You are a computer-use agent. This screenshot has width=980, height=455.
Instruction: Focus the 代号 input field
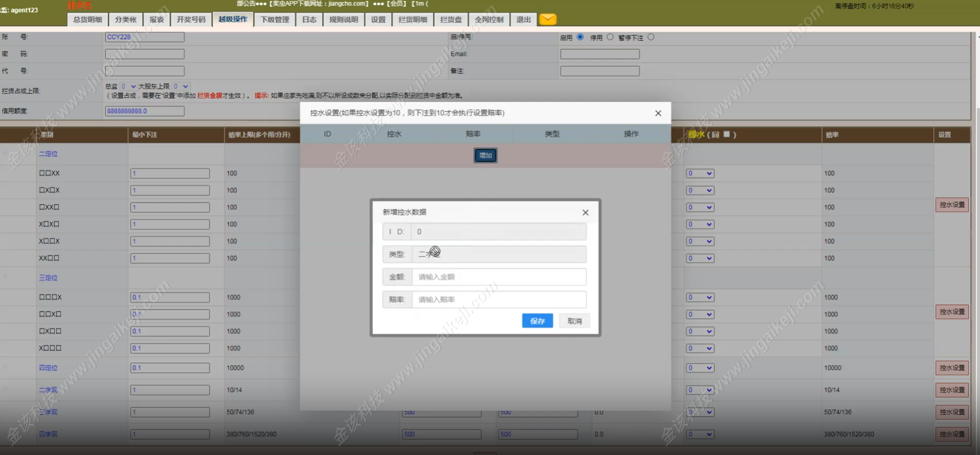(144, 71)
